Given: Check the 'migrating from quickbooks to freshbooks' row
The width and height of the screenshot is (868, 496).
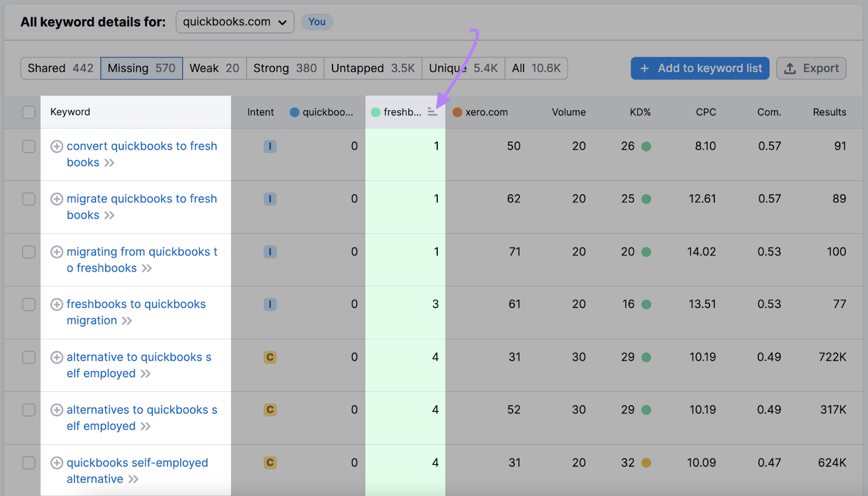Looking at the screenshot, I should point(29,252).
